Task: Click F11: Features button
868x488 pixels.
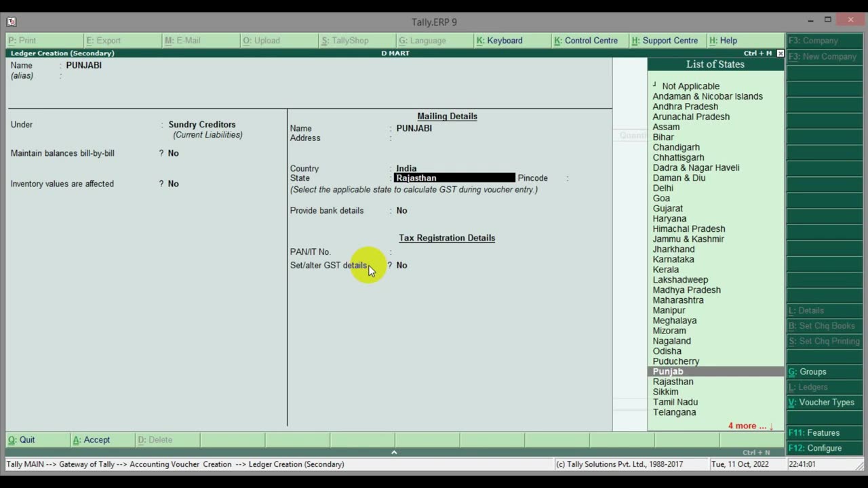Action: pyautogui.click(x=825, y=432)
